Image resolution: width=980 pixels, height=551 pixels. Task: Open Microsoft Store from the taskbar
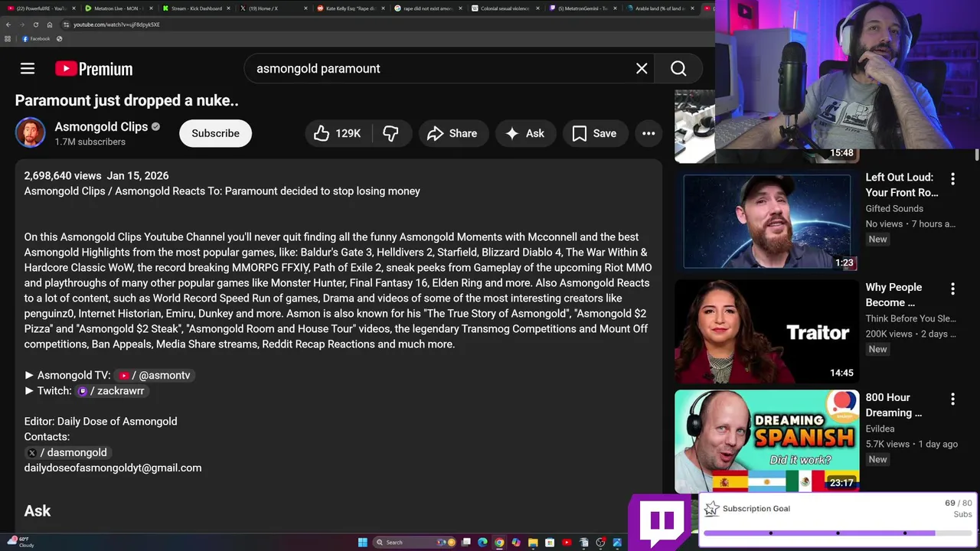click(x=550, y=543)
